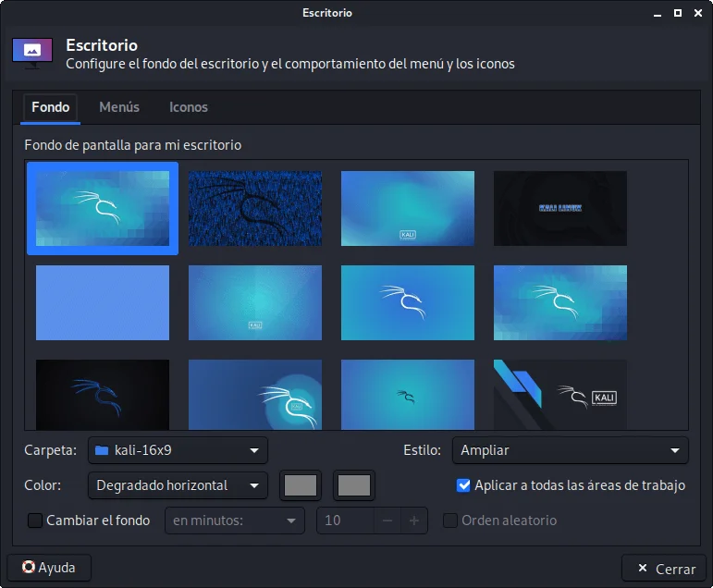Open the Color Degradado horizontal dropdown
This screenshot has width=713, height=588.
pyautogui.click(x=178, y=485)
